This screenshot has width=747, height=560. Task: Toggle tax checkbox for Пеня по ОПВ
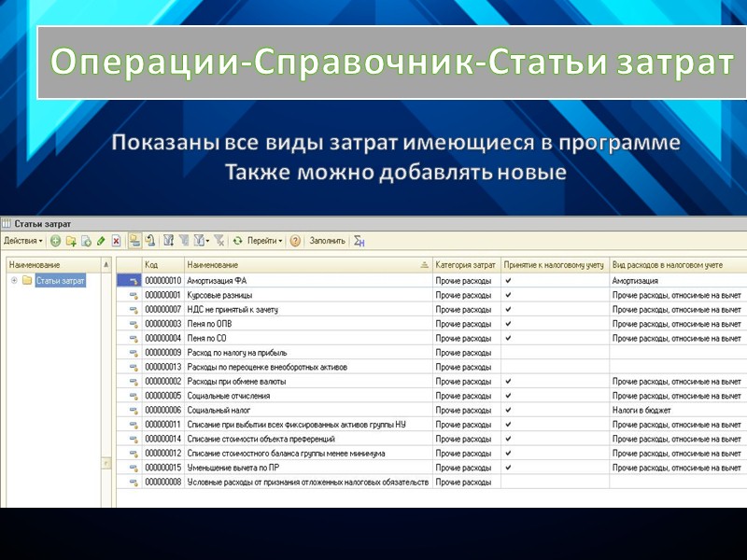(x=508, y=324)
